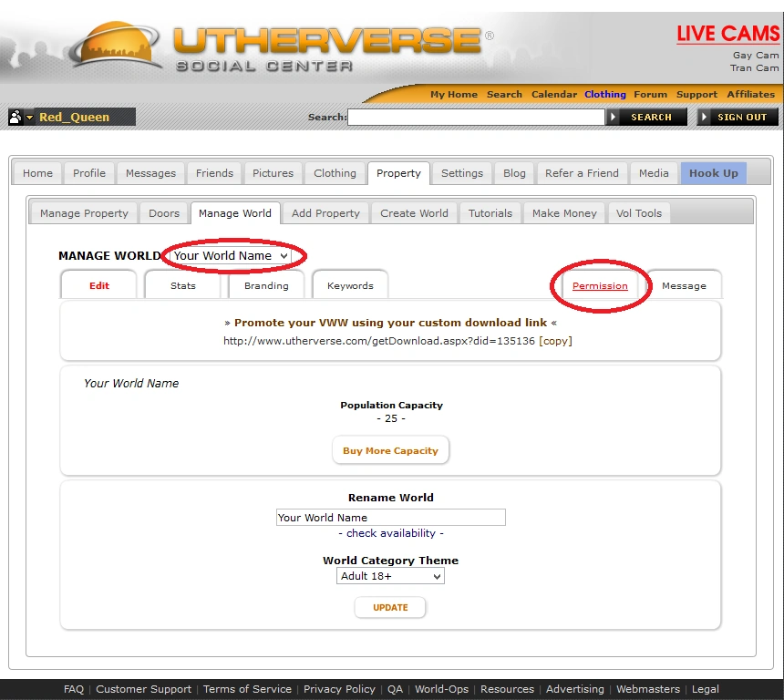
Task: Open the Add Property sub-tab
Action: (325, 213)
